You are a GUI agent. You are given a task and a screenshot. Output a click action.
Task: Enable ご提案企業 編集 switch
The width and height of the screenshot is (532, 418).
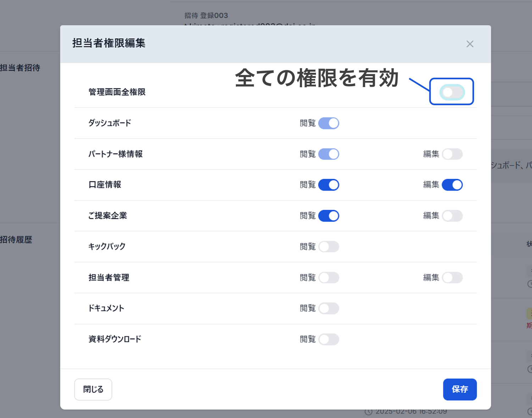tap(452, 216)
